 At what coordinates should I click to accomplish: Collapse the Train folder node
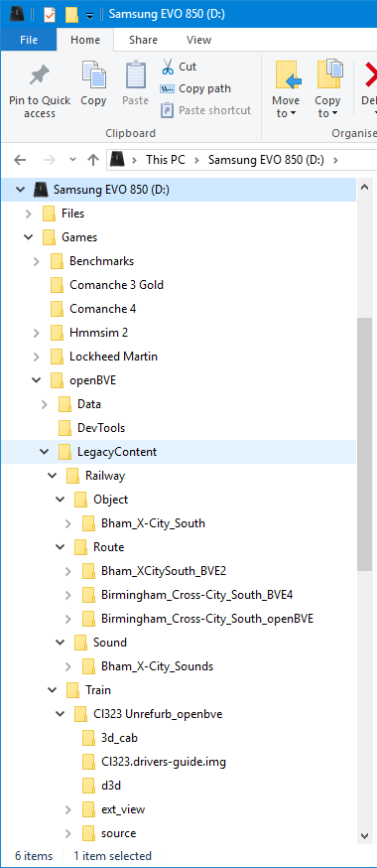[53, 690]
